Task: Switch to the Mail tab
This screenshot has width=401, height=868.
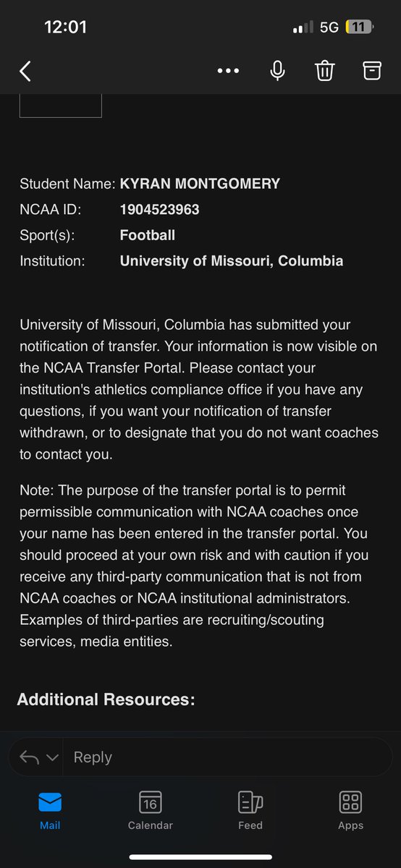Action: (x=50, y=810)
